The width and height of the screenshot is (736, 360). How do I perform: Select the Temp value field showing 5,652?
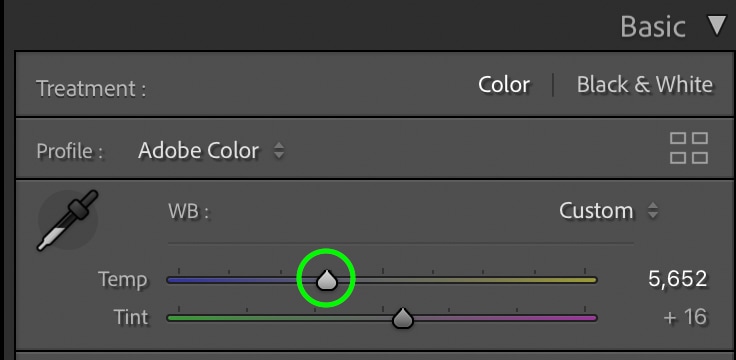pyautogui.click(x=677, y=279)
